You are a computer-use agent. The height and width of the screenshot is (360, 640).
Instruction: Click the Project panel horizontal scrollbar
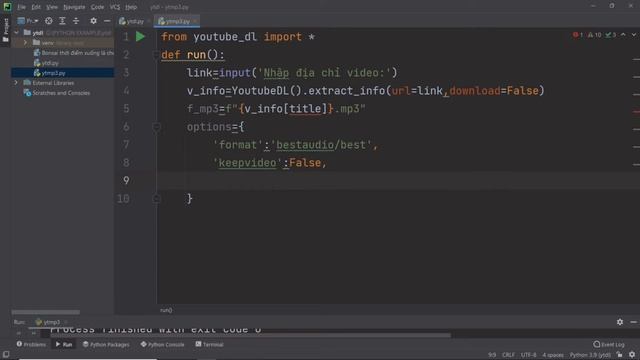tap(46, 312)
